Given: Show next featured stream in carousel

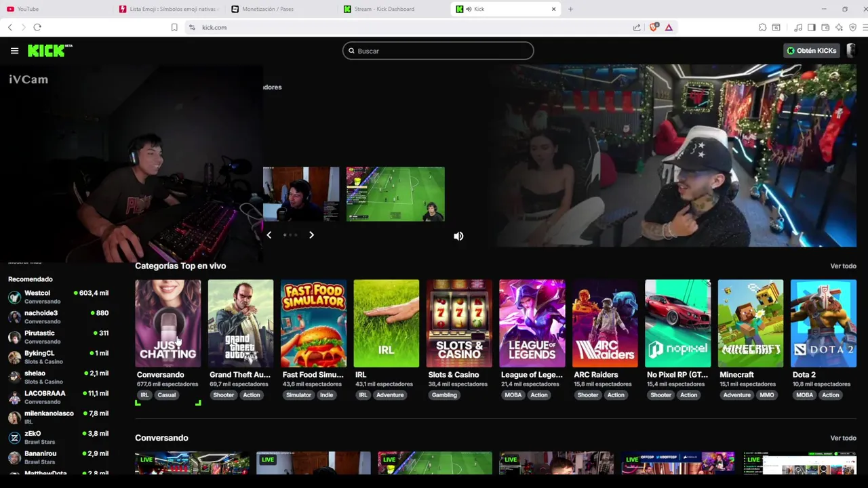Looking at the screenshot, I should (x=311, y=235).
